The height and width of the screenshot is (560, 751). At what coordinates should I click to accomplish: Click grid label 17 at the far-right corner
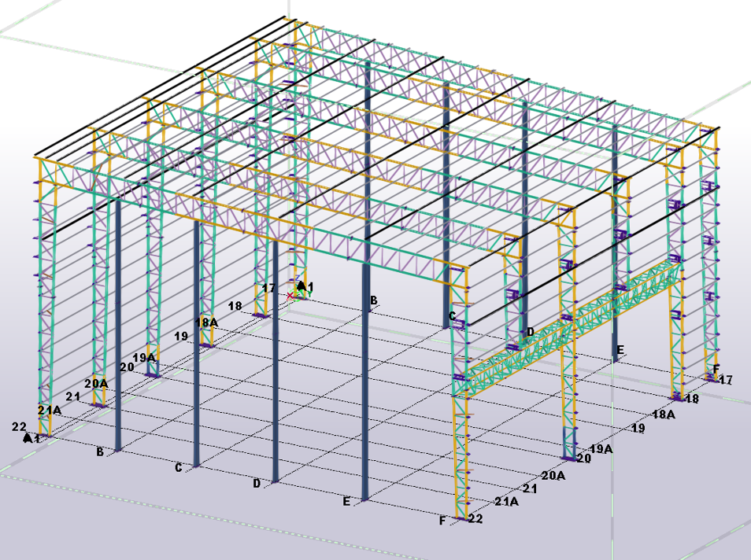pyautogui.click(x=726, y=380)
